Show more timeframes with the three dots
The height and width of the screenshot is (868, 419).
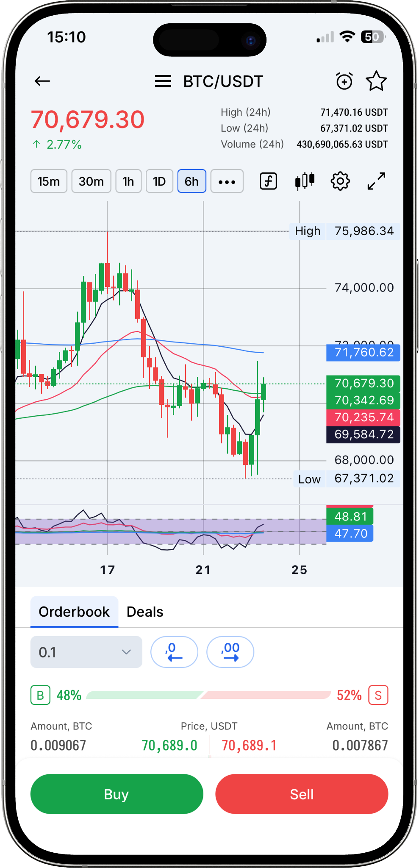(x=227, y=181)
